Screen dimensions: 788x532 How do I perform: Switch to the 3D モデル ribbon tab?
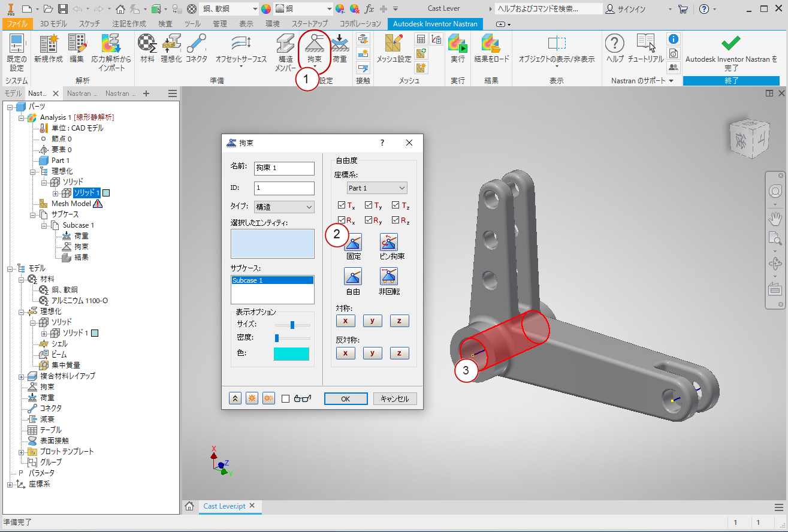[x=54, y=24]
